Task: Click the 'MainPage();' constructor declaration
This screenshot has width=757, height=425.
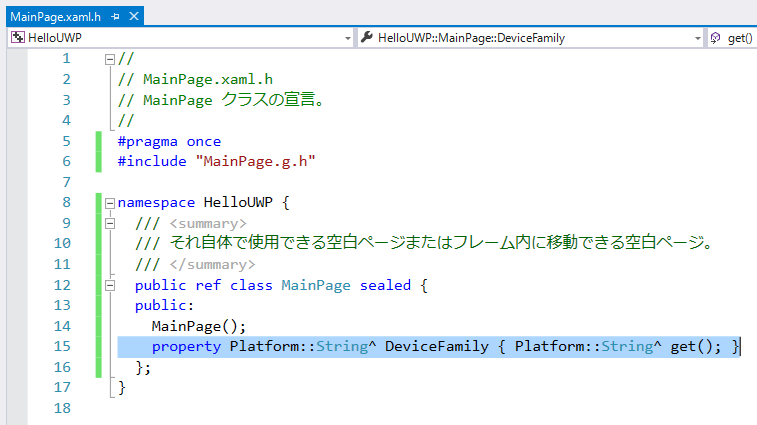Action: point(199,326)
